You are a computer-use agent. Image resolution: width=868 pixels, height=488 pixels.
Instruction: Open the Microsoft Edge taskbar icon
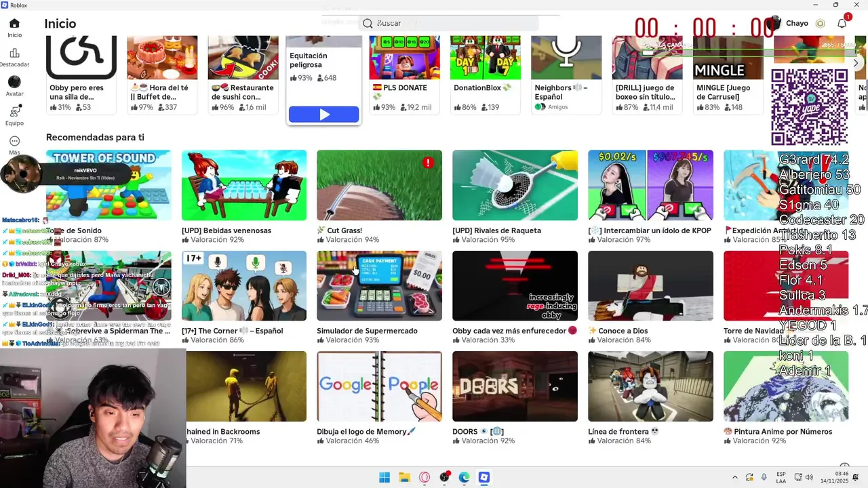[464, 477]
